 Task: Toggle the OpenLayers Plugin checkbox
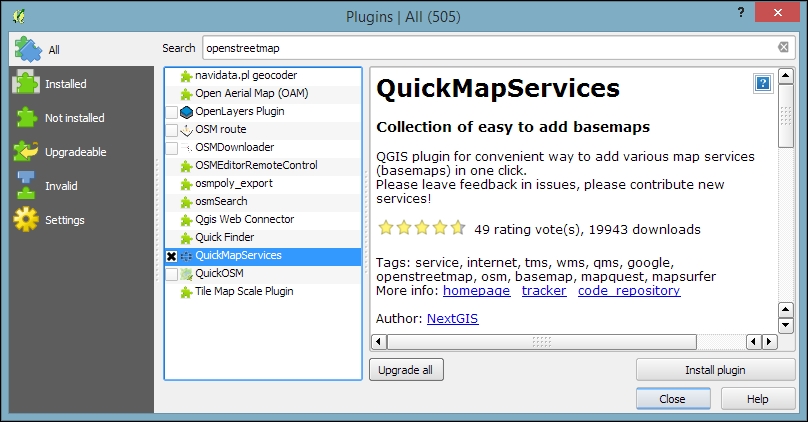(x=172, y=112)
